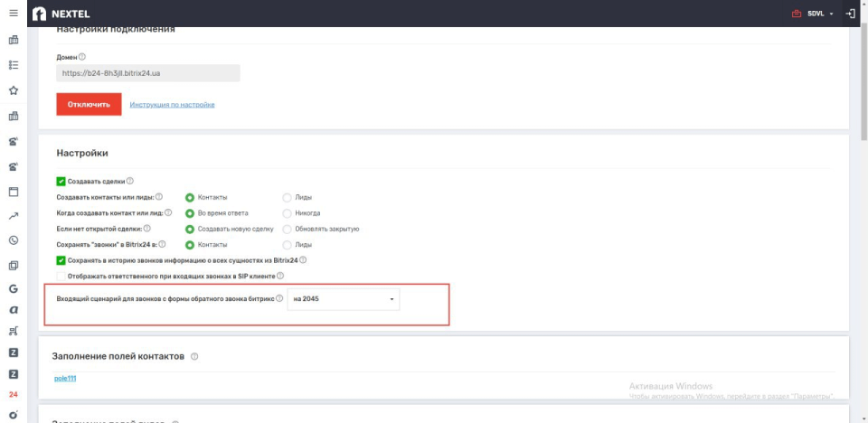
Task: Click the trend arrow icon in the sidebar
Action: click(x=14, y=216)
